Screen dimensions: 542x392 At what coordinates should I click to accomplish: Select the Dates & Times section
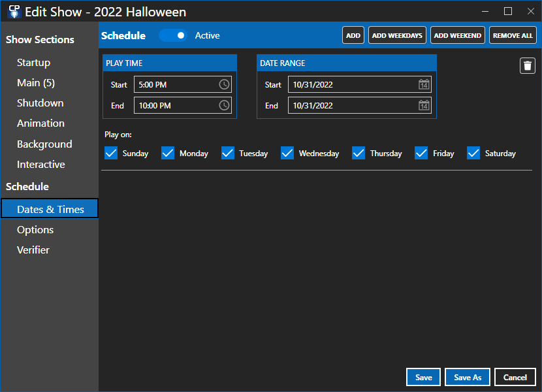[49, 208]
